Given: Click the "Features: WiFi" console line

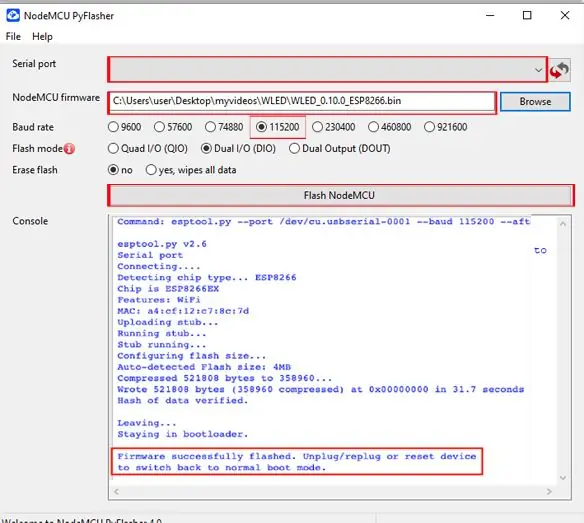Looking at the screenshot, I should pyautogui.click(x=159, y=300).
